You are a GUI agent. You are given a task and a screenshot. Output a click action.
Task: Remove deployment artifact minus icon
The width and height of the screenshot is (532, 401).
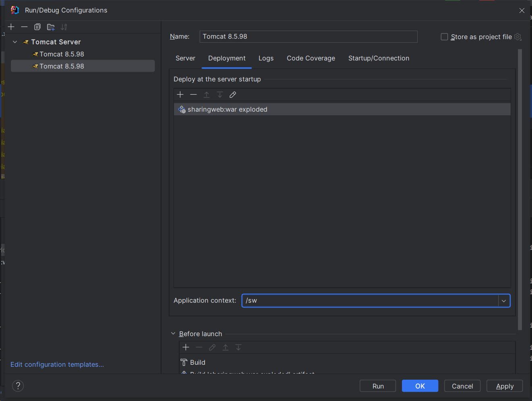[193, 95]
